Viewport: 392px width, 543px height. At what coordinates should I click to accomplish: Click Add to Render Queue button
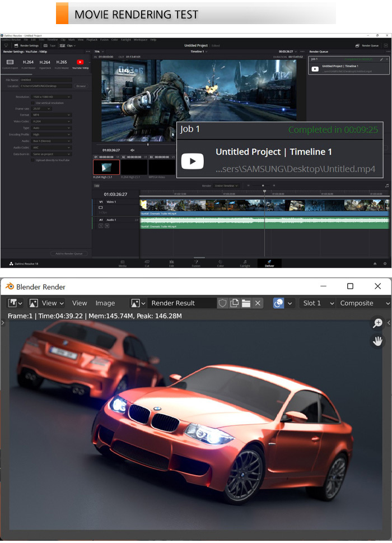pyautogui.click(x=69, y=254)
